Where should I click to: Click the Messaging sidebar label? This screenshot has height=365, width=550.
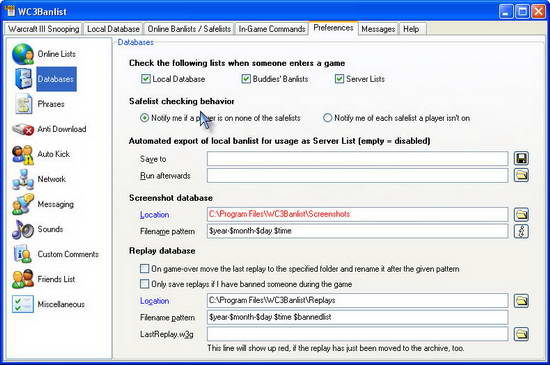point(55,204)
